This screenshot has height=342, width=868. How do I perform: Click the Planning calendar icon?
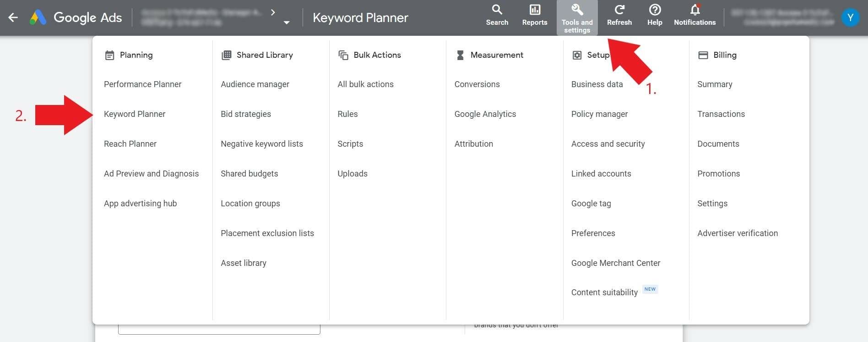pyautogui.click(x=109, y=55)
